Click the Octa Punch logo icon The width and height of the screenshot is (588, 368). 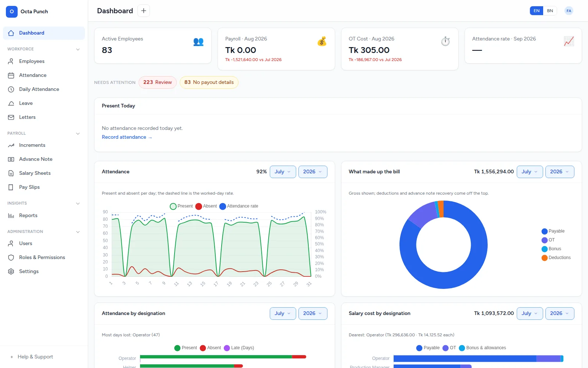[12, 12]
